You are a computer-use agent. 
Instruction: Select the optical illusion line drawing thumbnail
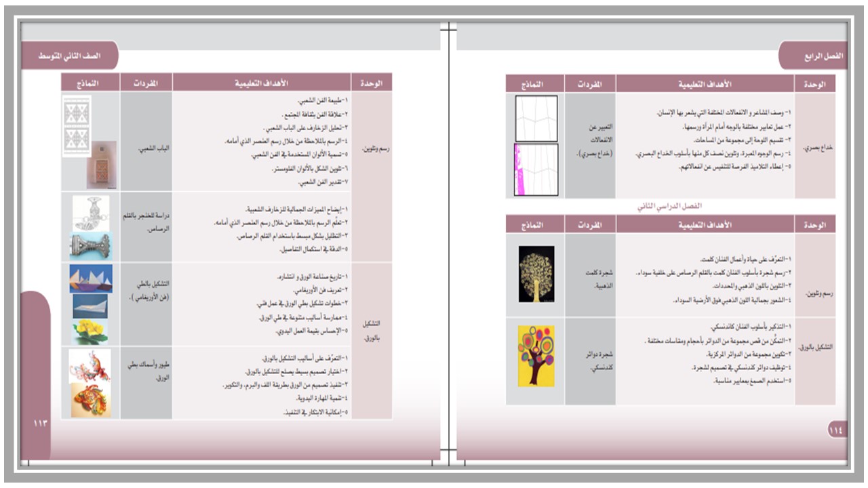tap(536, 118)
